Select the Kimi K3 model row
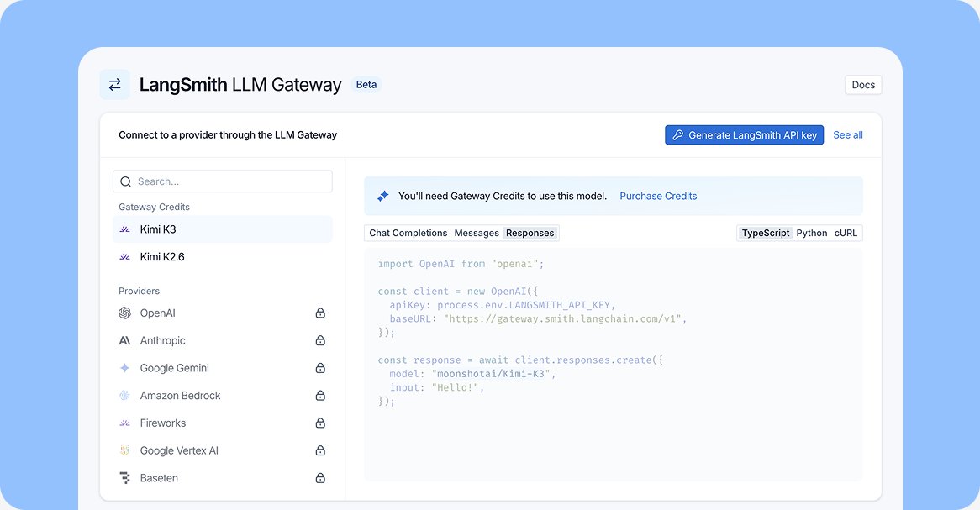 point(223,229)
